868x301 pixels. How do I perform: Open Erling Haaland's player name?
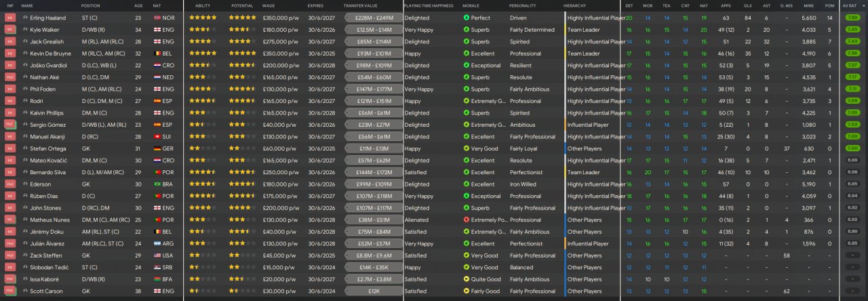pos(47,18)
